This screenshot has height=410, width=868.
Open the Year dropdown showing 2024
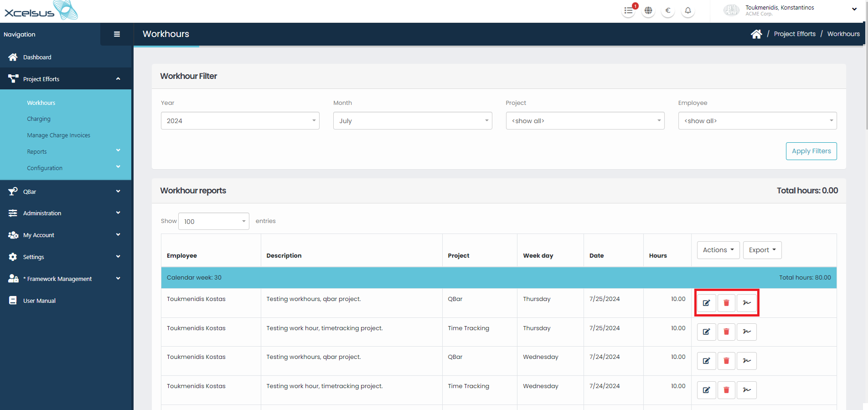240,121
